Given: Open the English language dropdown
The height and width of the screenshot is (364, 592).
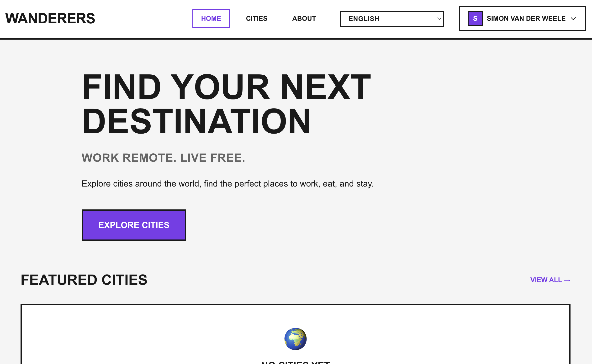Looking at the screenshot, I should 391,19.
